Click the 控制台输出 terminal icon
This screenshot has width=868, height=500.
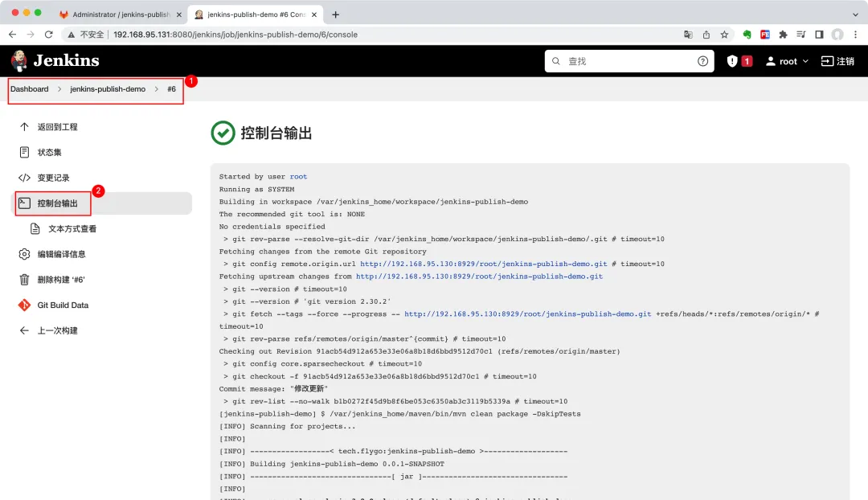click(x=24, y=203)
